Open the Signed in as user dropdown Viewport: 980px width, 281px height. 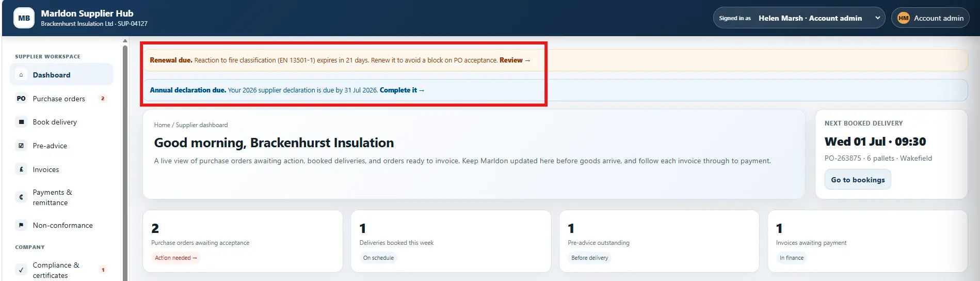(x=799, y=18)
